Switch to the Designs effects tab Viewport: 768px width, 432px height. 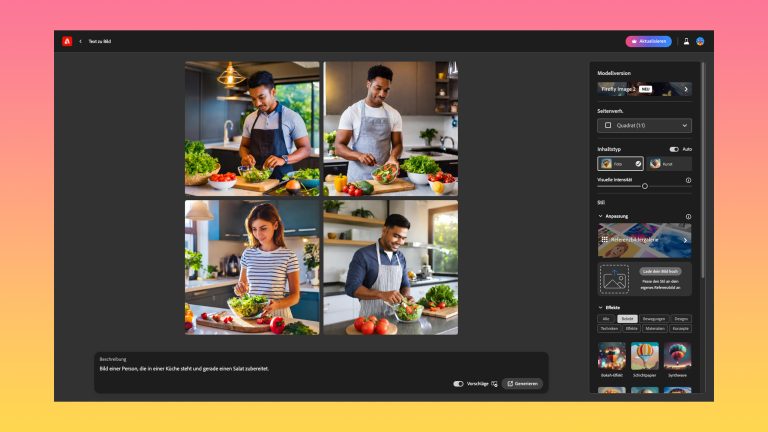[680, 319]
